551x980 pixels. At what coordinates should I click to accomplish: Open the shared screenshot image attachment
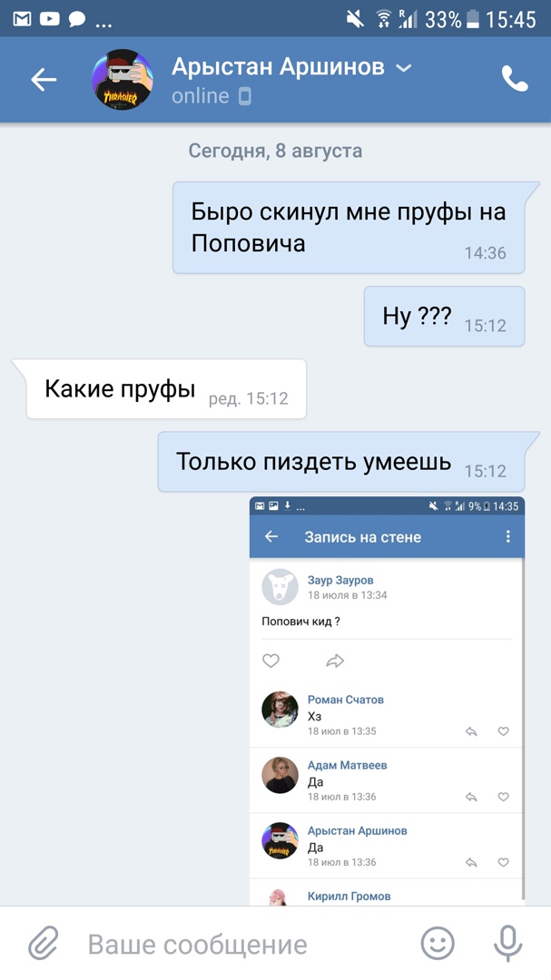[x=387, y=701]
